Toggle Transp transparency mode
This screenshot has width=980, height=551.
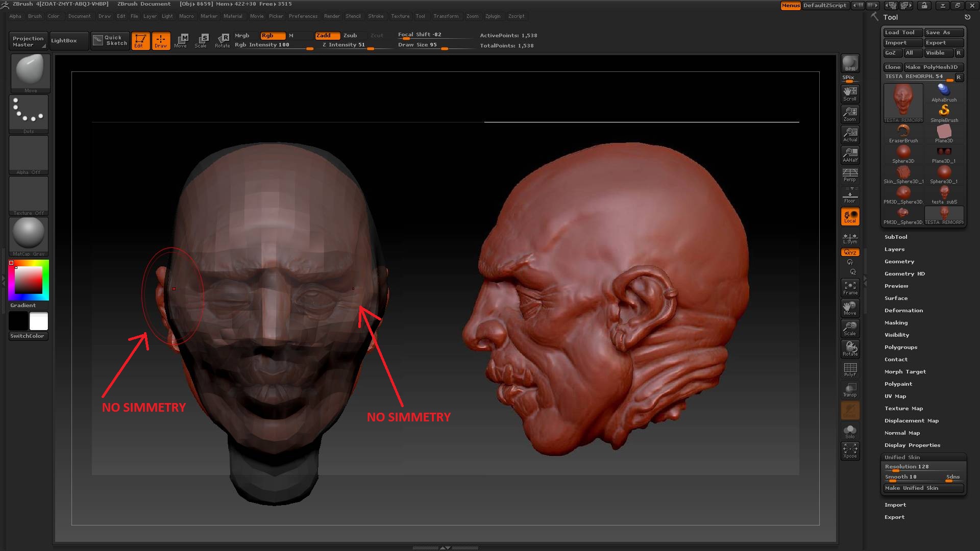(850, 390)
